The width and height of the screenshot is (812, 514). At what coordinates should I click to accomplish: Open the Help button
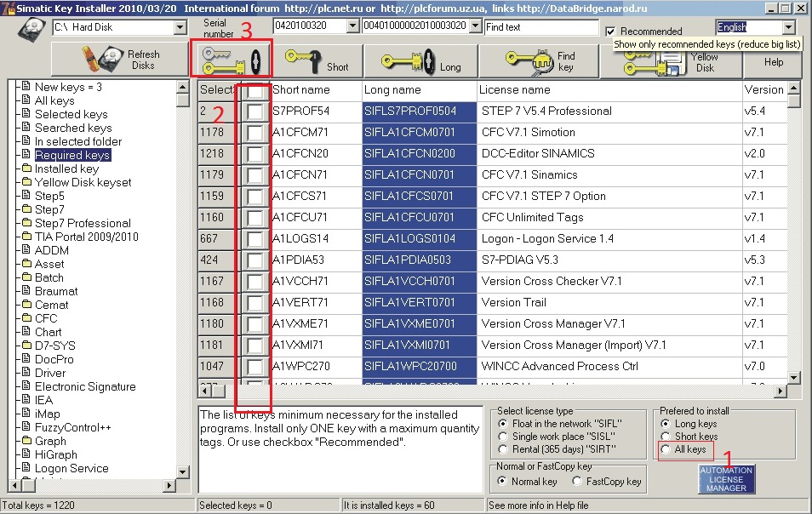click(773, 63)
